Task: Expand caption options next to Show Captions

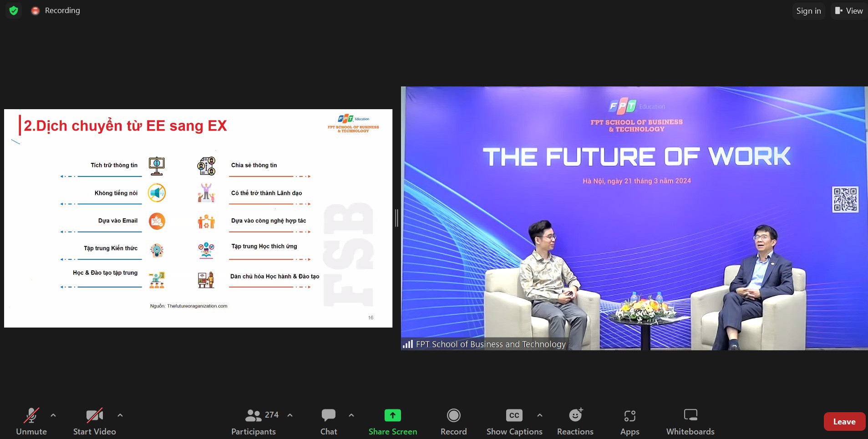Action: click(x=540, y=415)
